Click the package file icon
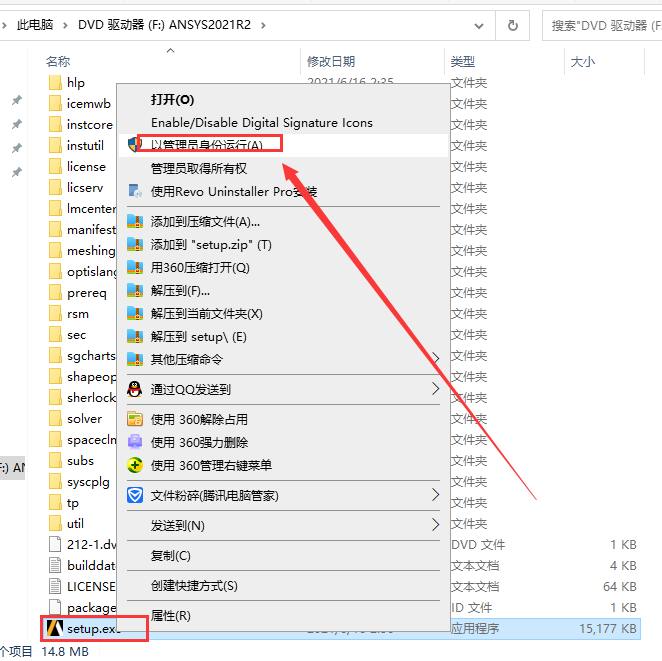 tap(55, 607)
